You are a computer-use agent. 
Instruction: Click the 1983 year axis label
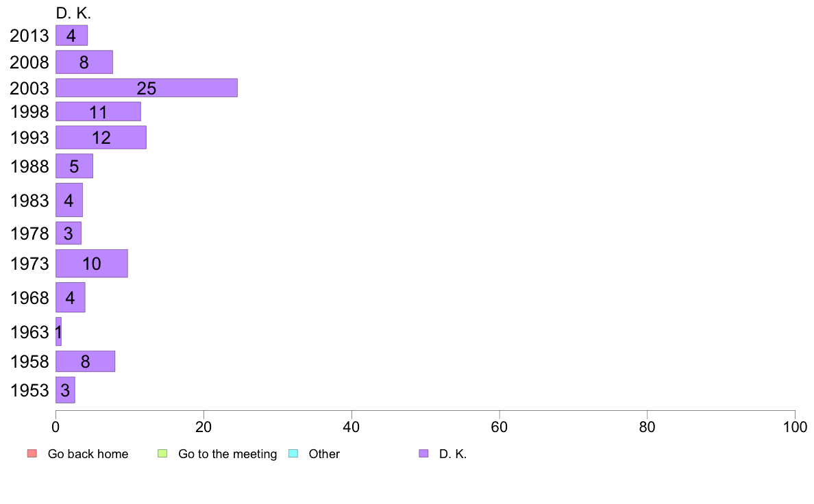29,201
